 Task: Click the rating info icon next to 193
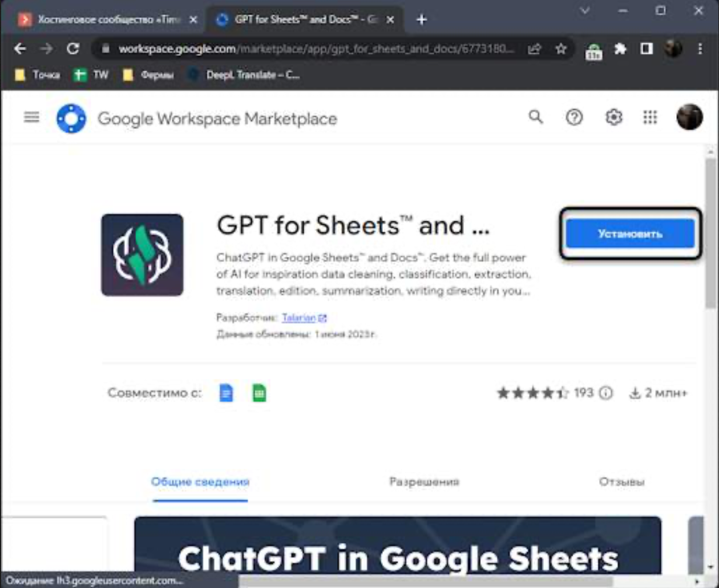606,393
